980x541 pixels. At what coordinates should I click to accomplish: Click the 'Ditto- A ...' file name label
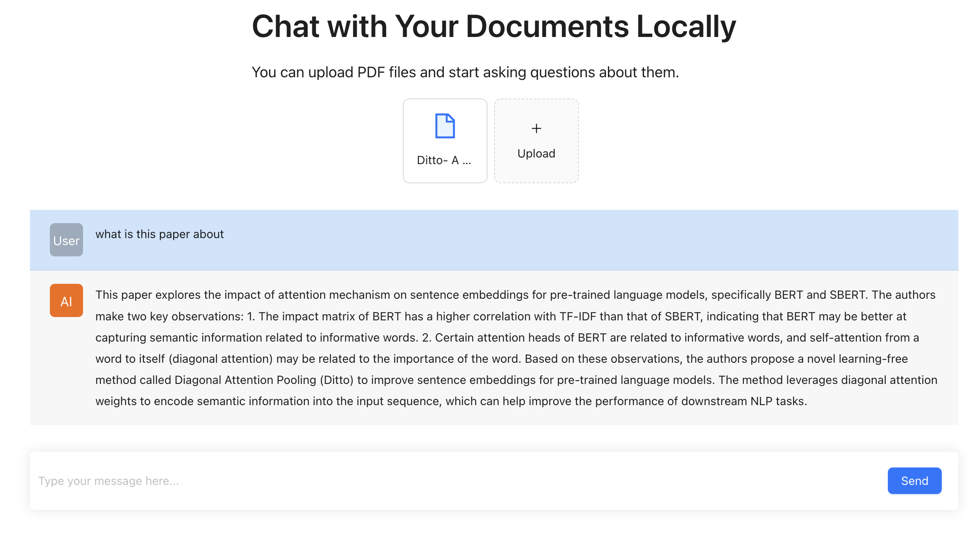tap(444, 160)
